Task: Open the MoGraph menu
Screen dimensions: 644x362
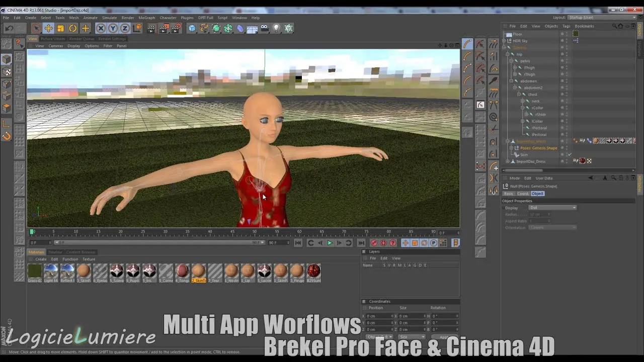Action: 147,18
